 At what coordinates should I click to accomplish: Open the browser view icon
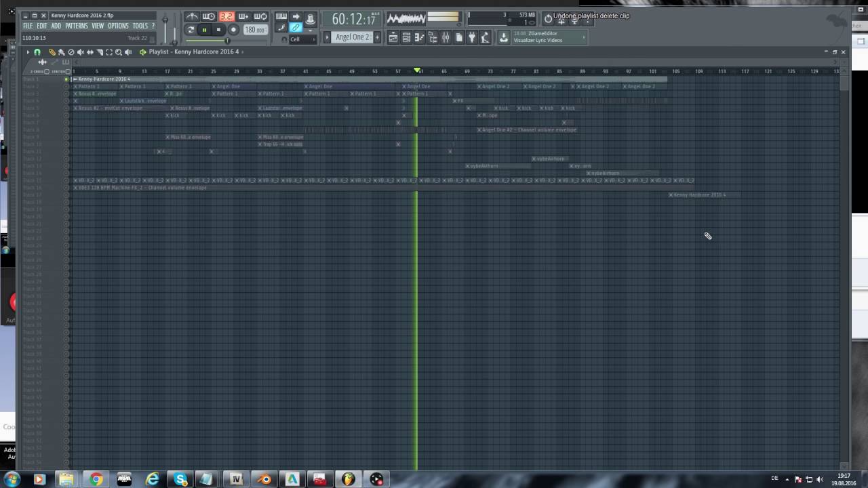pos(433,37)
